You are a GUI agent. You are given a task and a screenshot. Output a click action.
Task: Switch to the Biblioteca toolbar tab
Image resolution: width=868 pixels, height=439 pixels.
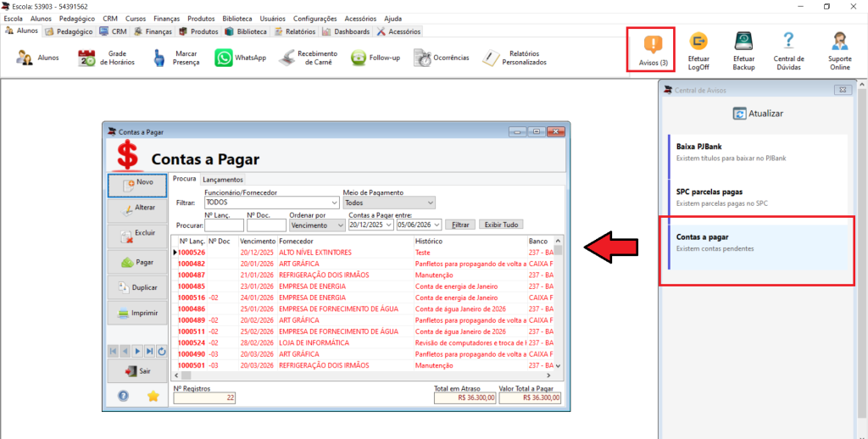(x=247, y=31)
